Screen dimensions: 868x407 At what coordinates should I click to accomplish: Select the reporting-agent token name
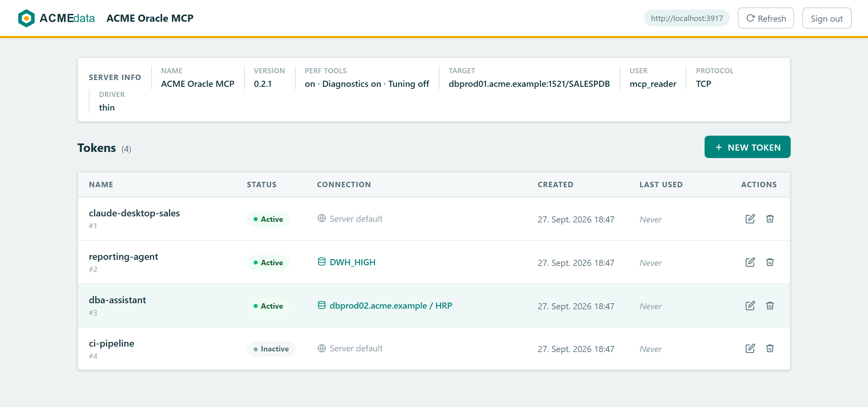(x=123, y=257)
